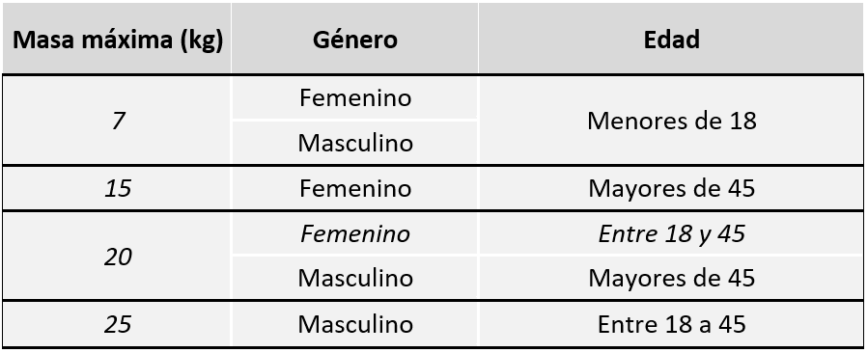Click Femenino in the 7 kg row
Viewport: 868px width, 353px height.
click(355, 98)
